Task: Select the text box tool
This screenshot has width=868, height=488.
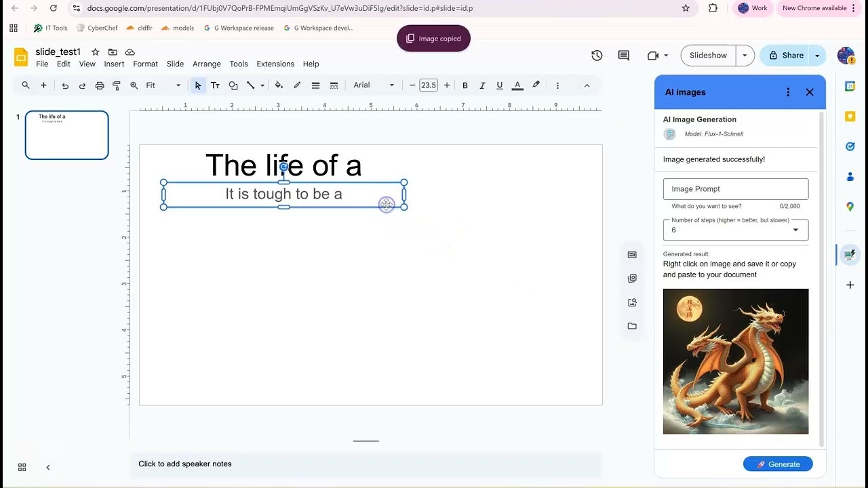Action: point(215,85)
